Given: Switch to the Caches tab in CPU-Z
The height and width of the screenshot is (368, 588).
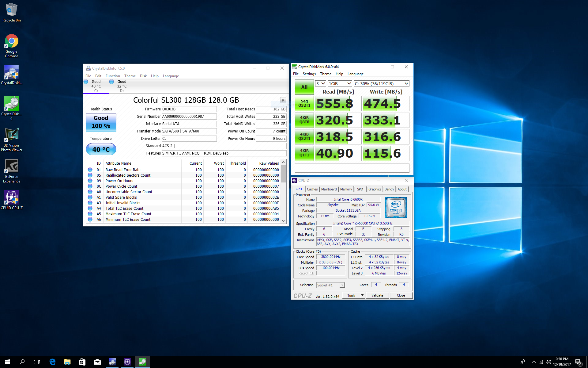Looking at the screenshot, I should point(312,189).
